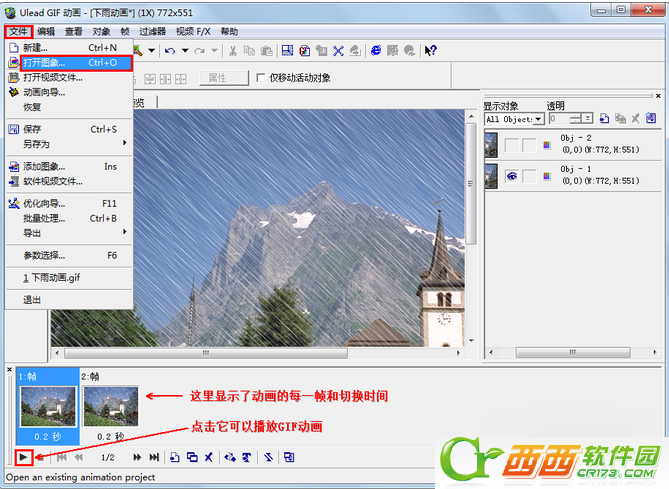
Task: Click the delete object X icon in panel
Action: pyautogui.click(x=635, y=119)
